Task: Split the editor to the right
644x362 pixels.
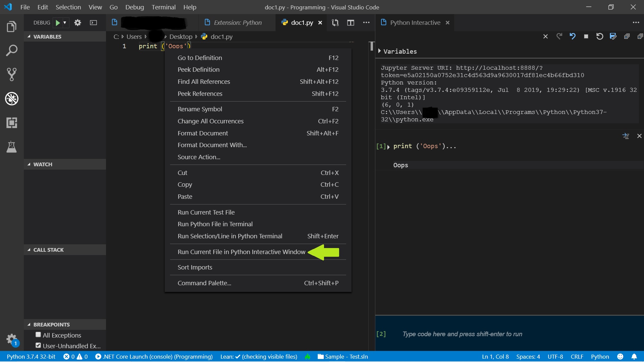Action: (351, 22)
